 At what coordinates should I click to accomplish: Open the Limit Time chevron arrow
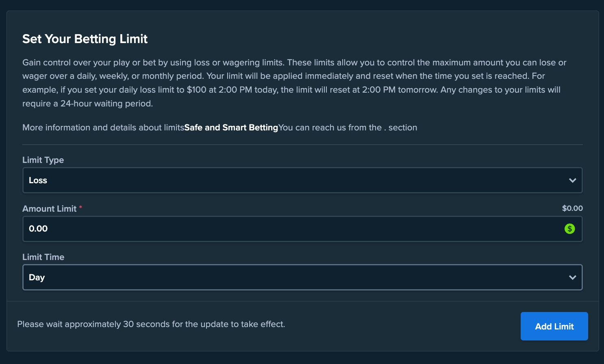573,277
